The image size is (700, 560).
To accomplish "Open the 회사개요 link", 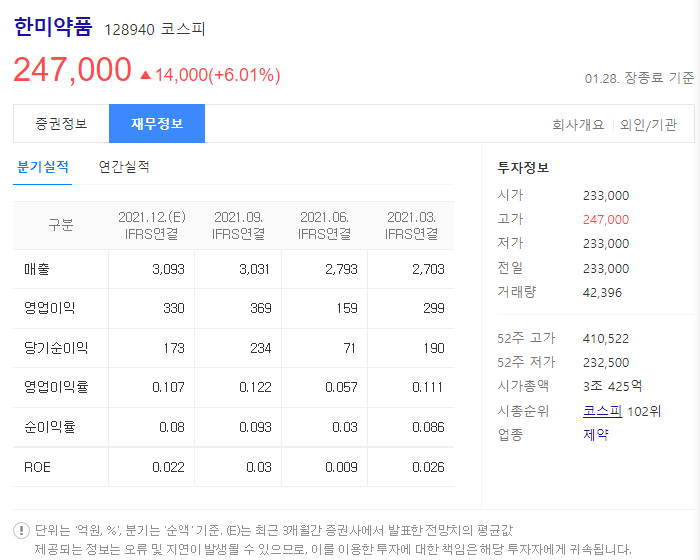I will tap(578, 125).
